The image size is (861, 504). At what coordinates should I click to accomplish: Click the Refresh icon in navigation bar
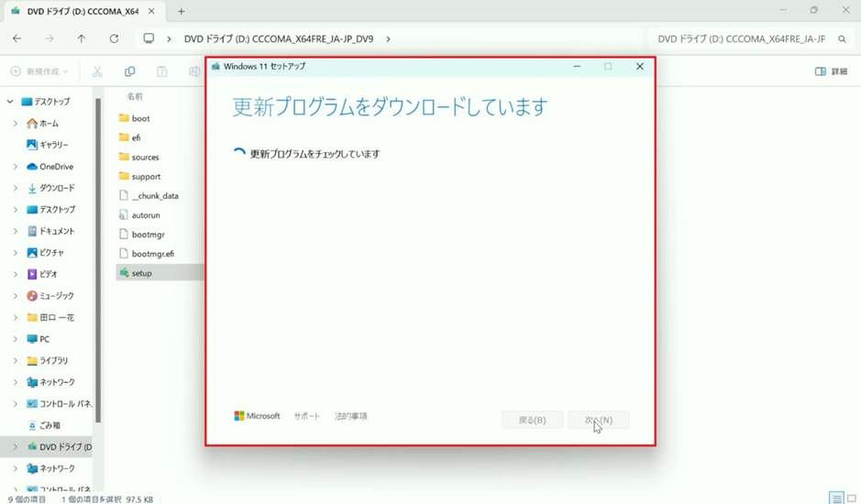tap(114, 39)
